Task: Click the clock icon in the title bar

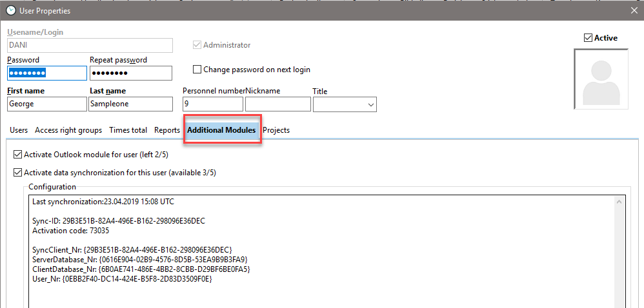Action: click(x=11, y=10)
